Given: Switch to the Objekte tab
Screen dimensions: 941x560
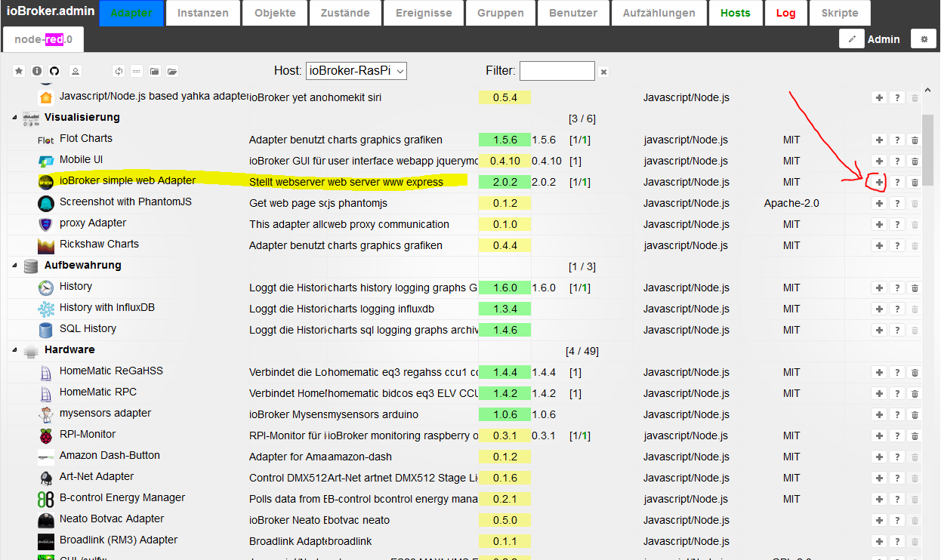Looking at the screenshot, I should [x=276, y=13].
